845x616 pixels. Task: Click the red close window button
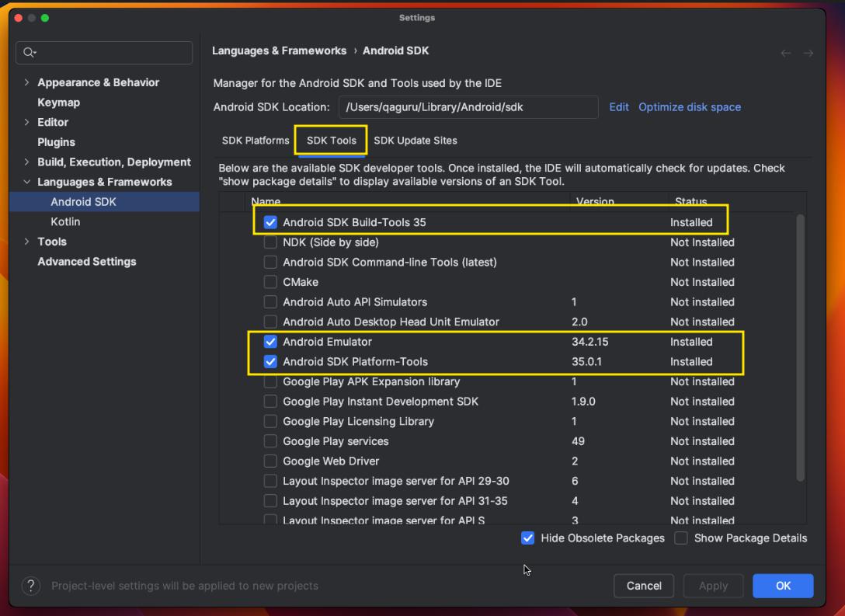[19, 18]
